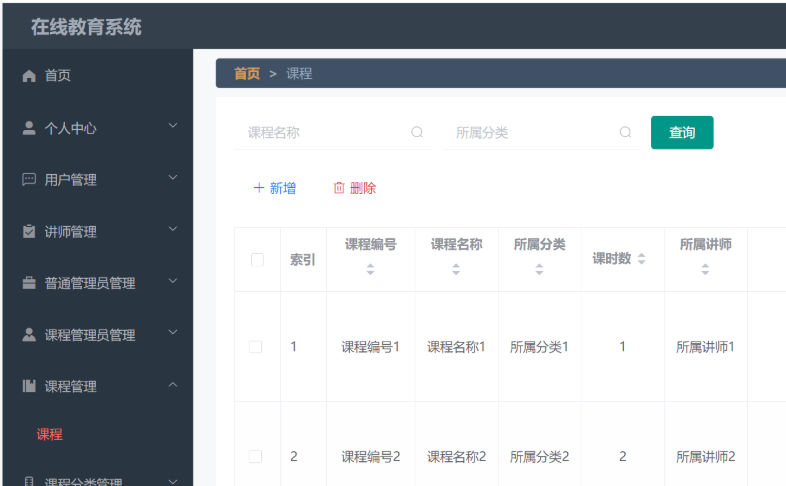Click the 用户管理 chat icon
Screen dimensions: 786x486
29,180
